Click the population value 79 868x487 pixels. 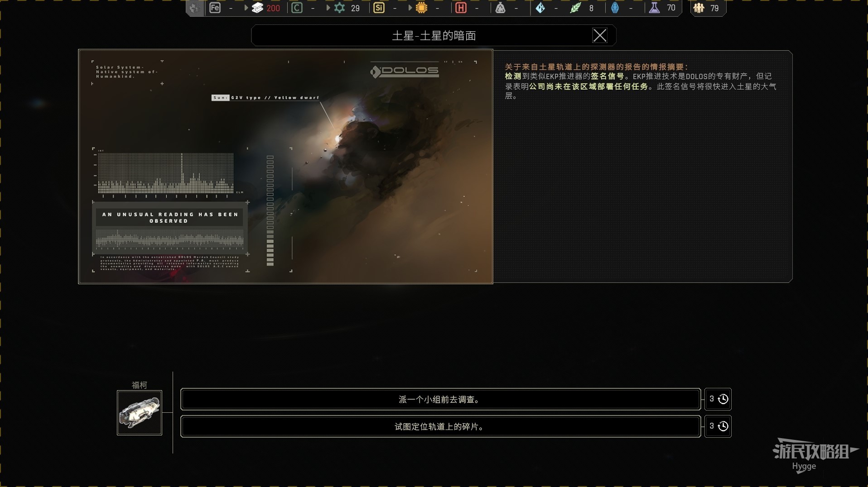coord(714,8)
